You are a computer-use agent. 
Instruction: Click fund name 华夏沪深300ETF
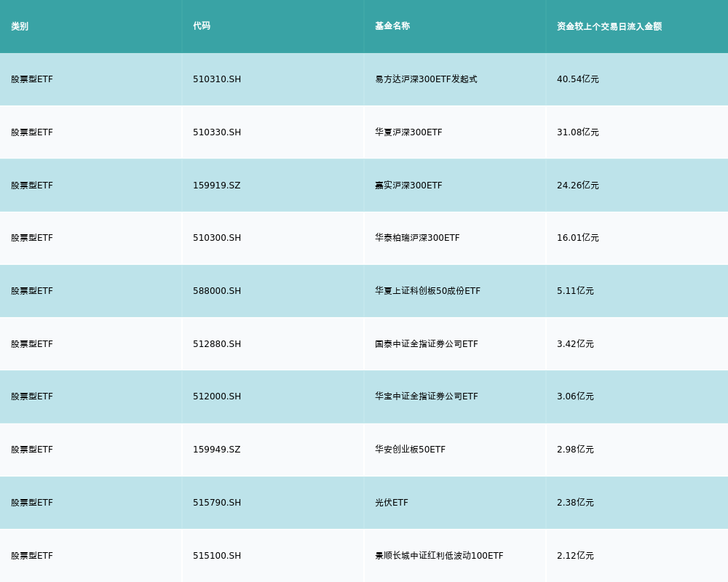coord(408,132)
